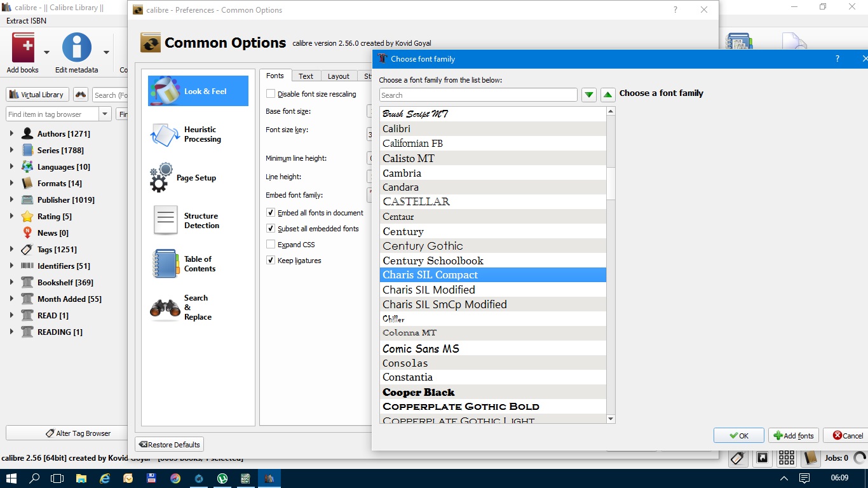Launch Internet Explorer from the taskbar
The width and height of the screenshot is (868, 488).
point(105,478)
